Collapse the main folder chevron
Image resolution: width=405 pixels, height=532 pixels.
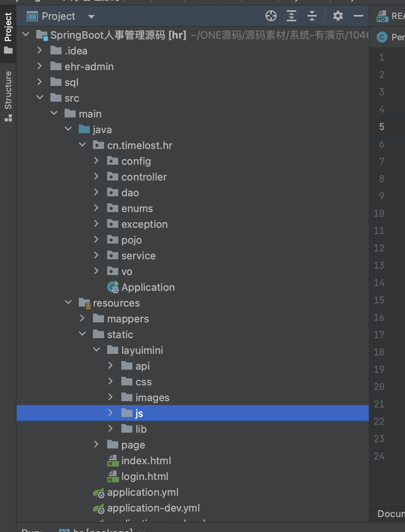(54, 113)
